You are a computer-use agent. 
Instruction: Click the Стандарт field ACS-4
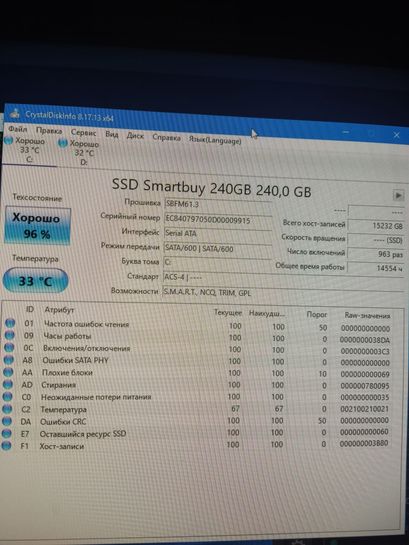point(283,278)
